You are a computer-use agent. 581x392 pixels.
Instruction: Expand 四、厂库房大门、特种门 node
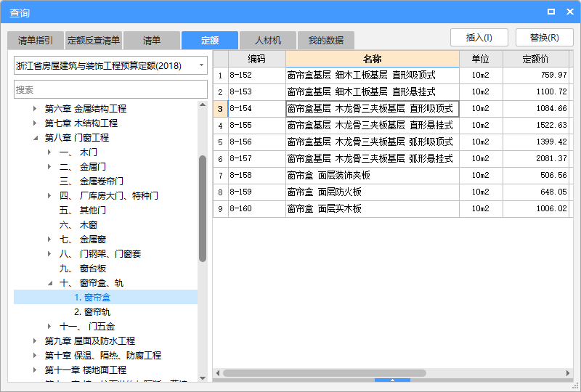point(49,195)
